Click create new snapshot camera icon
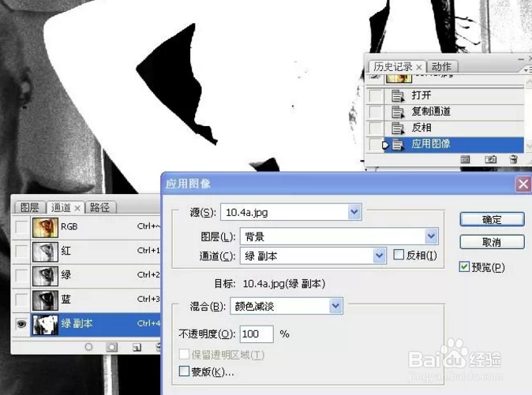This screenshot has width=532, height=395. coord(490,159)
